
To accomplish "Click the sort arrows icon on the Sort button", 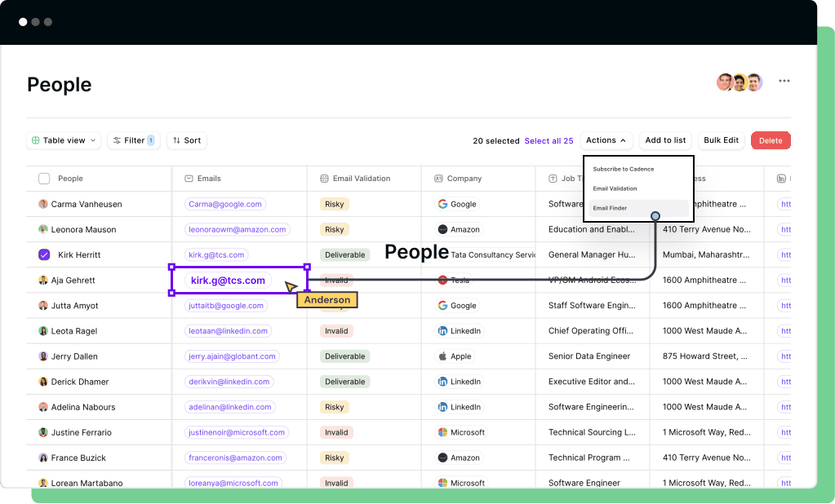I will 175,140.
